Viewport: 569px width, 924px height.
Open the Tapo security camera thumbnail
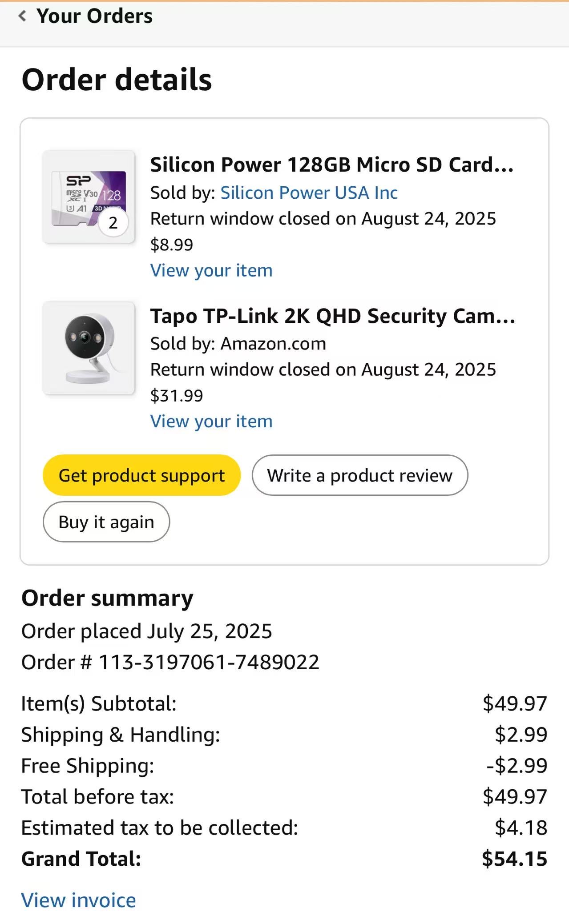click(x=89, y=348)
